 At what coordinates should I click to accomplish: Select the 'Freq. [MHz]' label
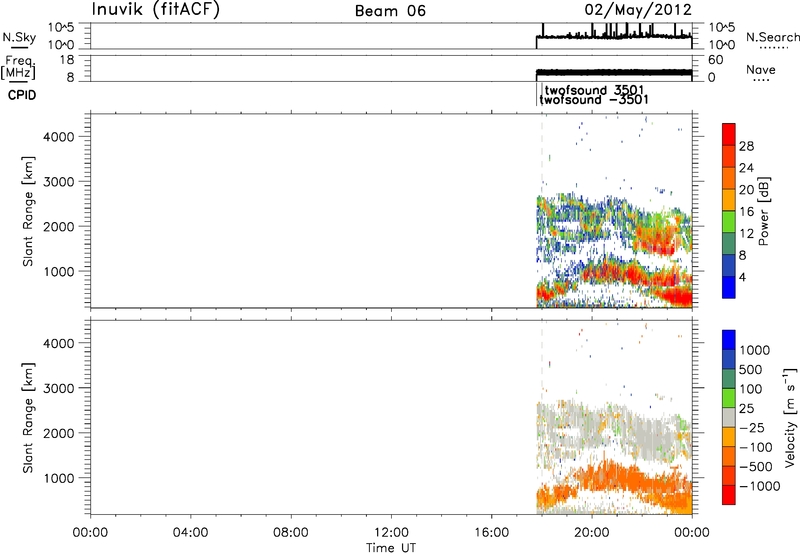[19, 68]
